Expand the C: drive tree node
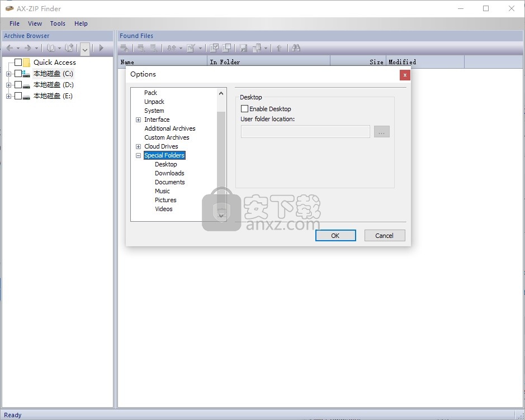 click(x=9, y=74)
